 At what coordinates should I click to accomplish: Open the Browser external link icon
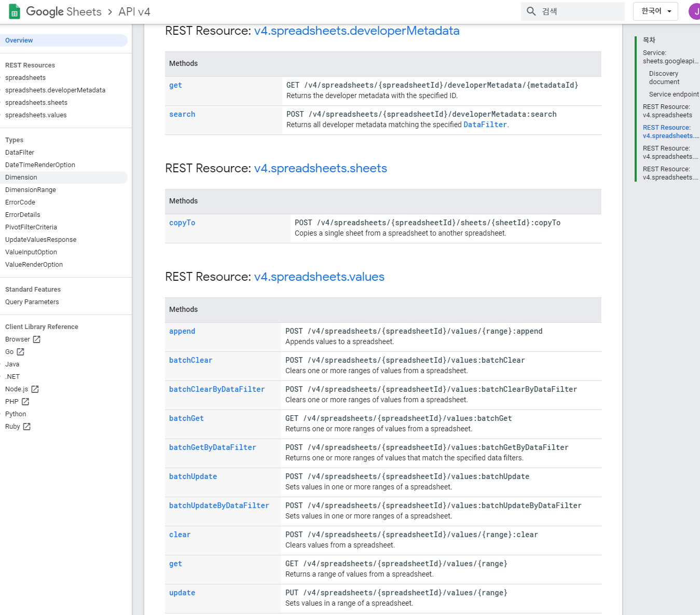[37, 339]
